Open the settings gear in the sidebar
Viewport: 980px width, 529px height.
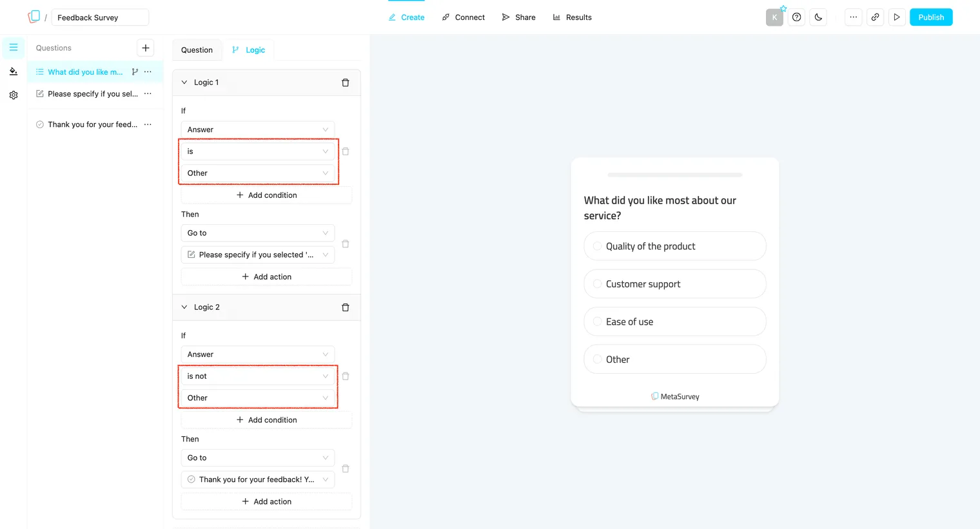pos(14,95)
